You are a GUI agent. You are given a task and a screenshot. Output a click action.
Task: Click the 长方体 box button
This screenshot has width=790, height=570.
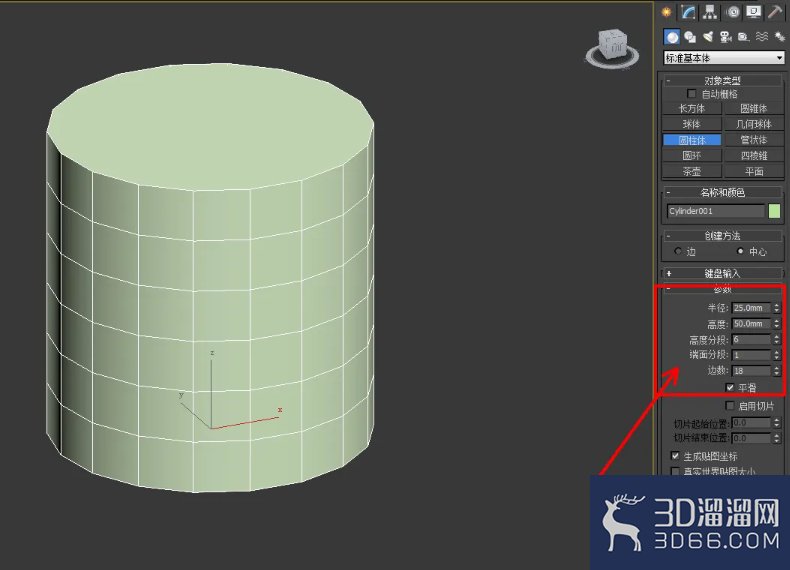pyautogui.click(x=692, y=108)
